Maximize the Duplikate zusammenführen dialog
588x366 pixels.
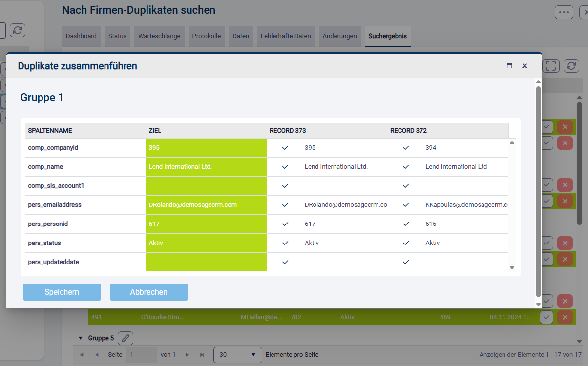(509, 66)
